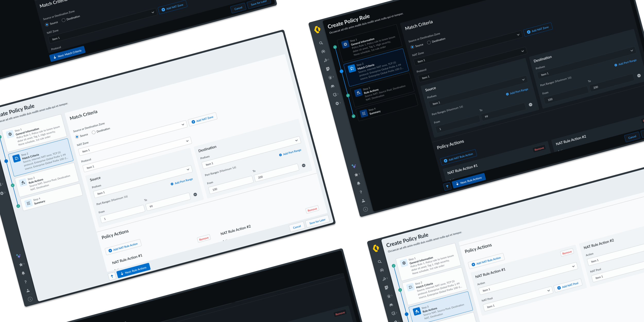Click the Add NAT Zone button in the center light mockup
Image resolution: width=644 pixels, height=322 pixels.
(x=202, y=120)
